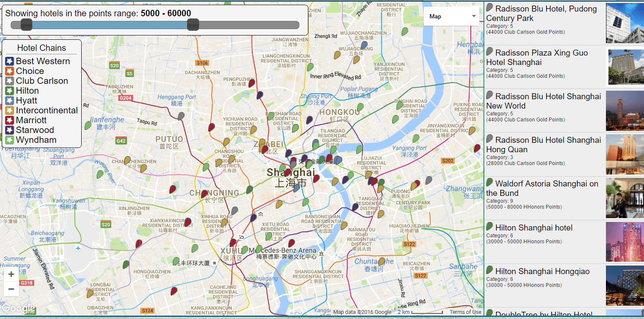Toggle the Choice chain filter icon
This screenshot has width=644, height=319.
tap(9, 71)
